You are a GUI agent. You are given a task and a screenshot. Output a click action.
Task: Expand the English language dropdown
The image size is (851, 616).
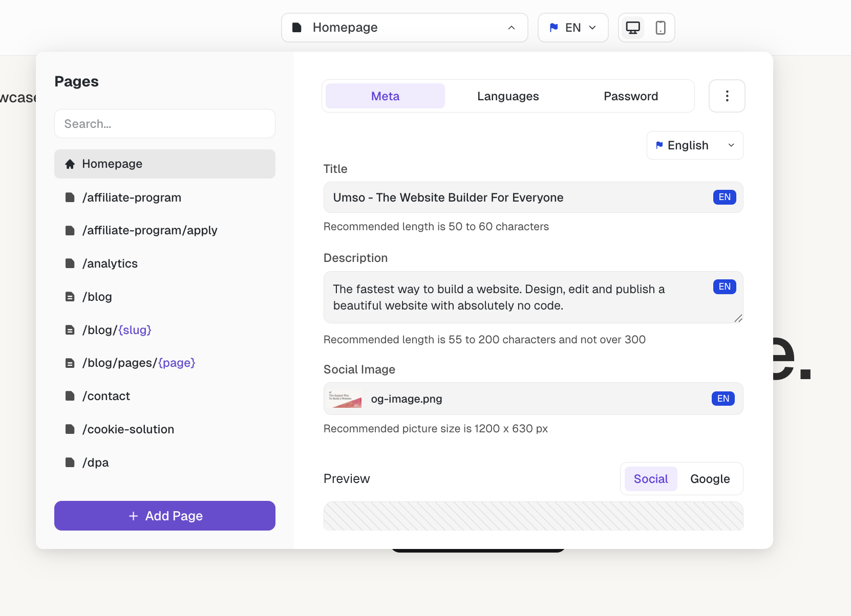[694, 146]
